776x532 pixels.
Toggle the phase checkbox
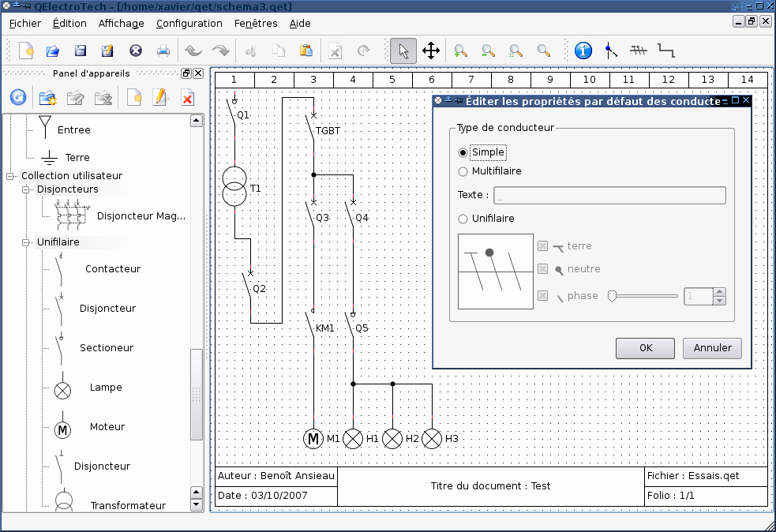click(543, 295)
